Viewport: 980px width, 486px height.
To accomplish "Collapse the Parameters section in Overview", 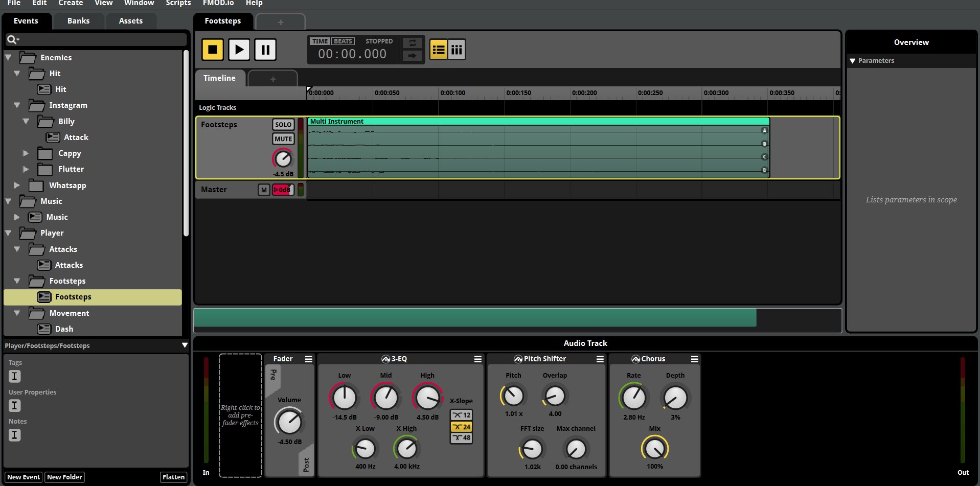I will click(852, 61).
